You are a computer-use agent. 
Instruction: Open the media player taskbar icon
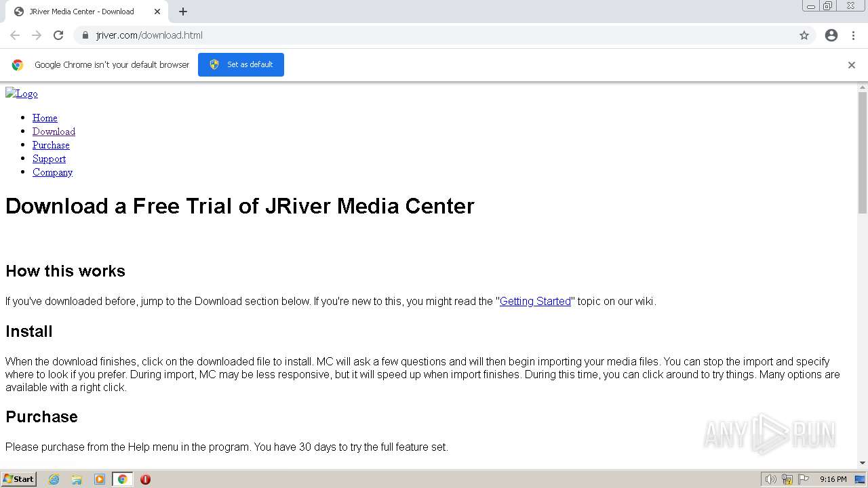(100, 479)
